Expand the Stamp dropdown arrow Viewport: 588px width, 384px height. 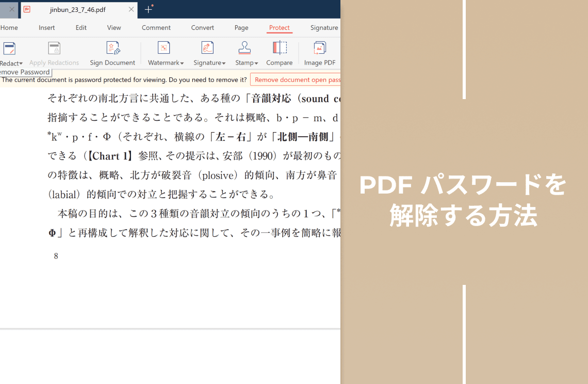coord(256,63)
